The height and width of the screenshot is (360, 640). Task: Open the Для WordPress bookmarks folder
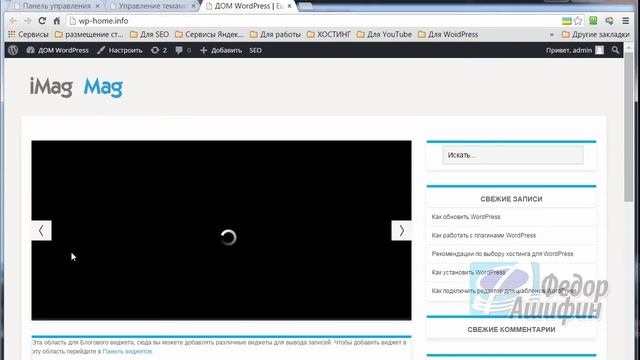tap(448, 34)
